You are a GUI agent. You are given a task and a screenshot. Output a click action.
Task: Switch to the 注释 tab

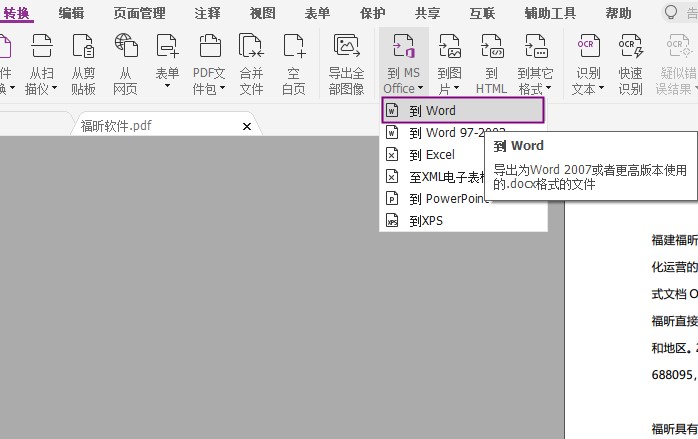(207, 13)
